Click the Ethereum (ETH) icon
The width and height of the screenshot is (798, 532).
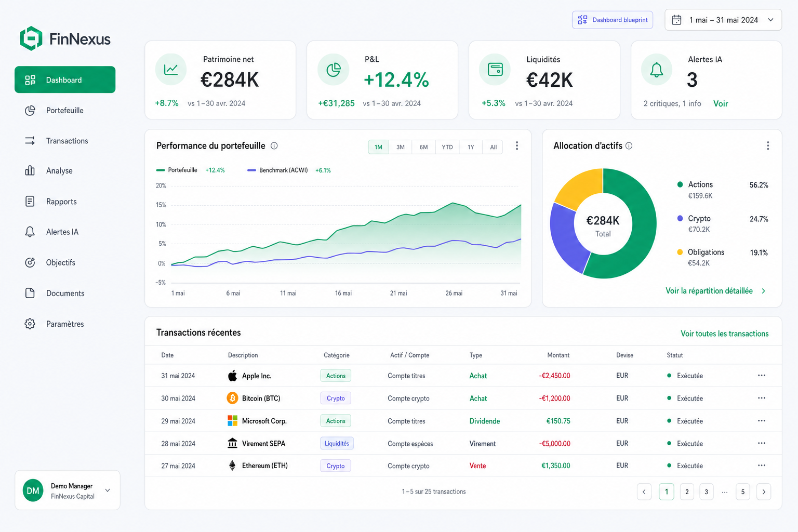click(232, 465)
